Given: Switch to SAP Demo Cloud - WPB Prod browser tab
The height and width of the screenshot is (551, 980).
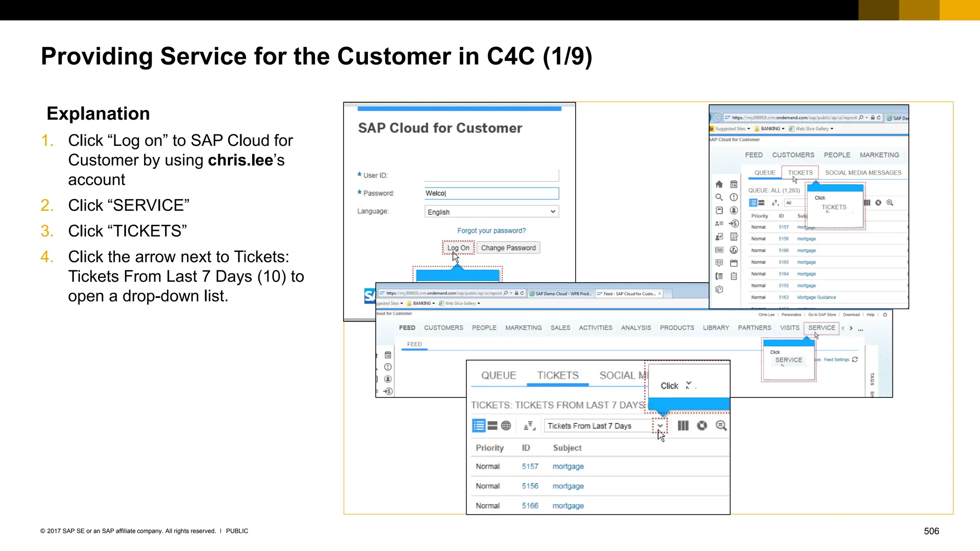Looking at the screenshot, I should pos(561,294).
